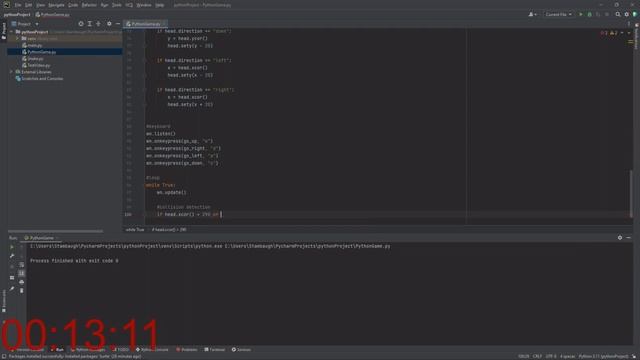Click Search Everywhere magnifier icon
This screenshot has height=360, width=640.
point(618,14)
